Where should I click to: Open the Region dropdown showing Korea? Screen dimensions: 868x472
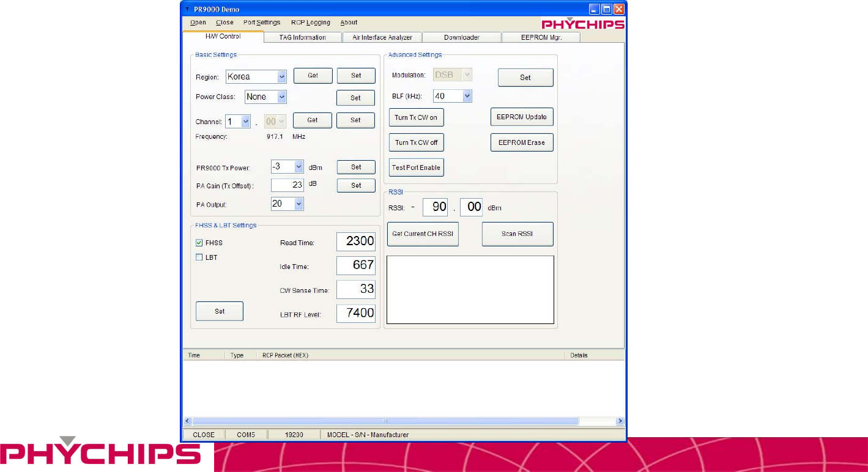[x=281, y=77]
